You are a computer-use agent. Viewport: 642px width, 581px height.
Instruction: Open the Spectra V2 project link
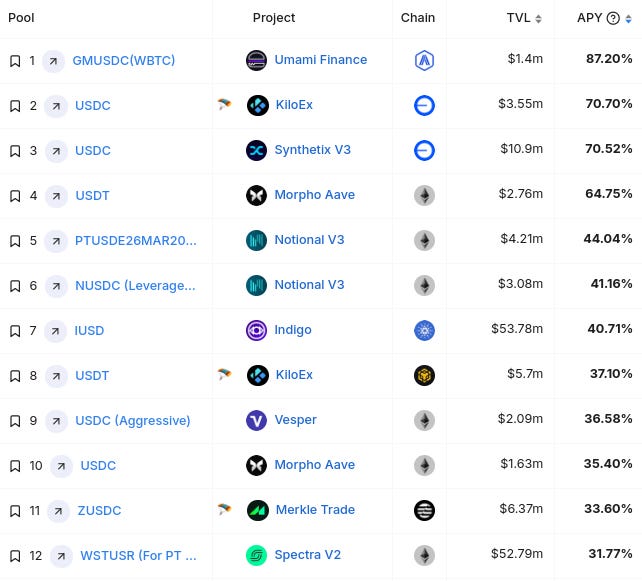[307, 555]
